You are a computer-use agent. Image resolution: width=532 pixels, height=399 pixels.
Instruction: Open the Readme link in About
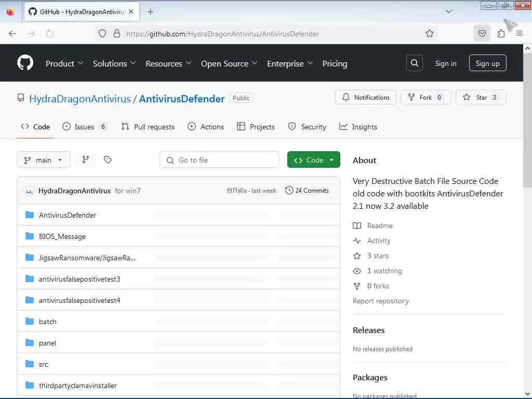pos(373,225)
